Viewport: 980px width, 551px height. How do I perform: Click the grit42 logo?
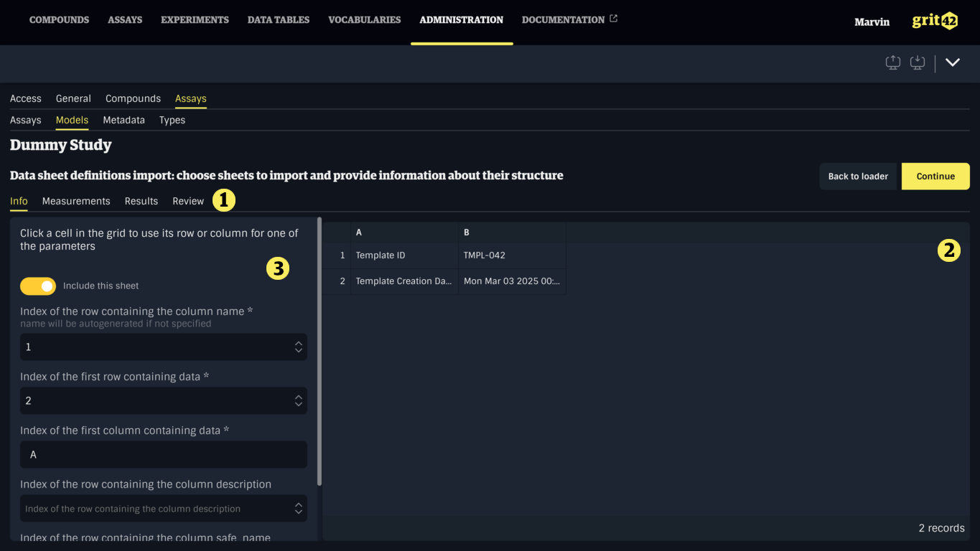tap(934, 21)
